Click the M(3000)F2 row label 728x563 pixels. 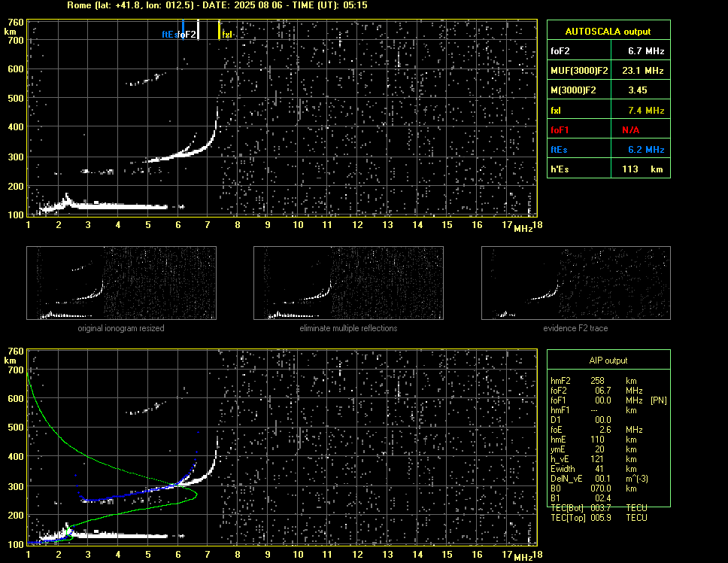573,90
